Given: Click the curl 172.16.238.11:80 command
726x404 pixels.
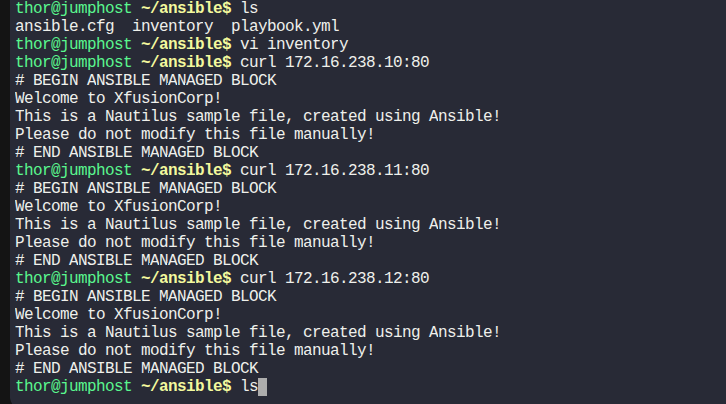Looking at the screenshot, I should pos(335,170).
